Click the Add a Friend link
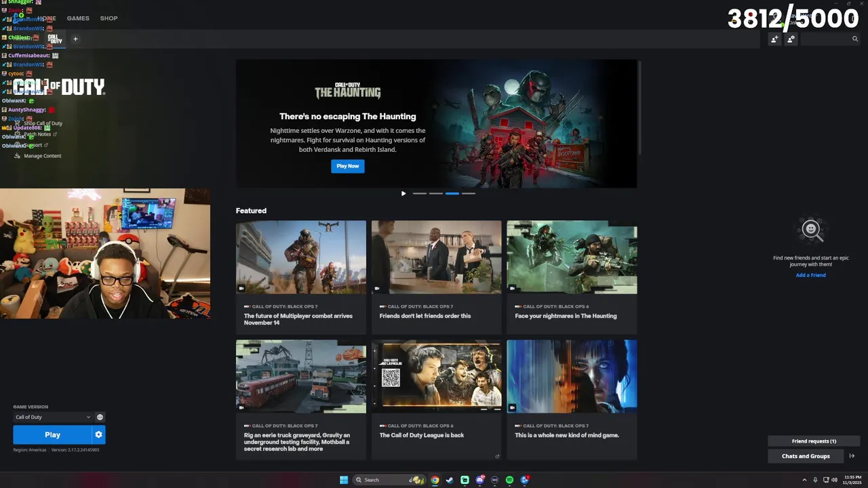Screen dimensions: 868x488 tap(810, 275)
